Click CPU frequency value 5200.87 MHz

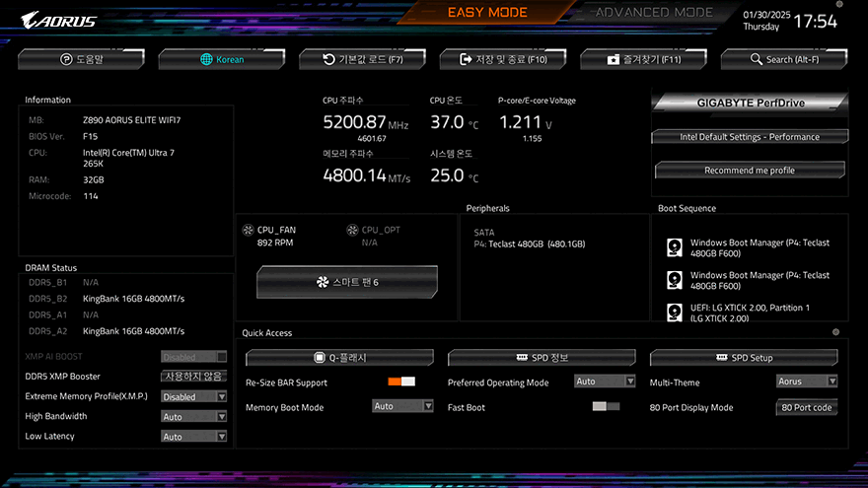pos(365,122)
